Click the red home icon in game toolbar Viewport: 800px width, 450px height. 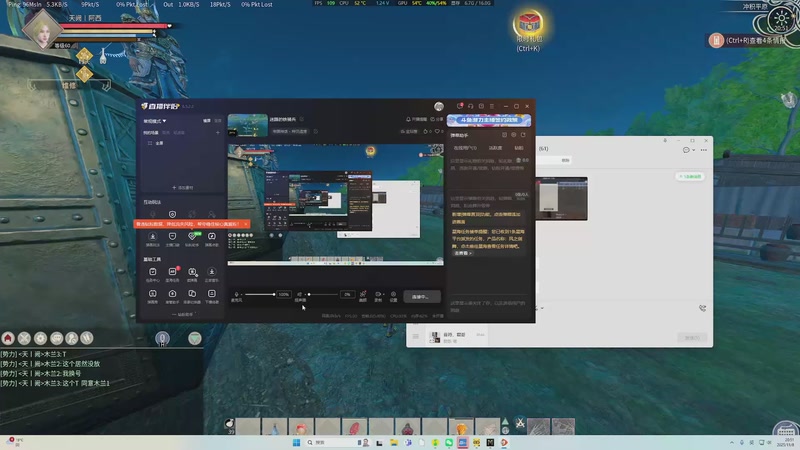(x=8, y=338)
